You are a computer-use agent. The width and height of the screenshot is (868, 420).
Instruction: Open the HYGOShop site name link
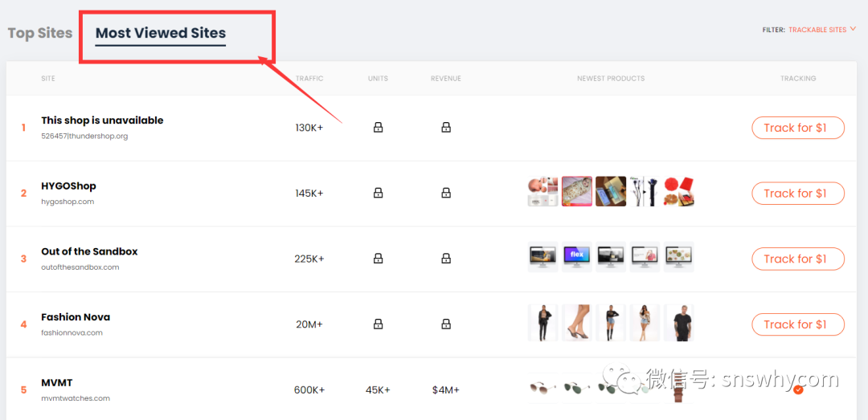pyautogui.click(x=68, y=186)
